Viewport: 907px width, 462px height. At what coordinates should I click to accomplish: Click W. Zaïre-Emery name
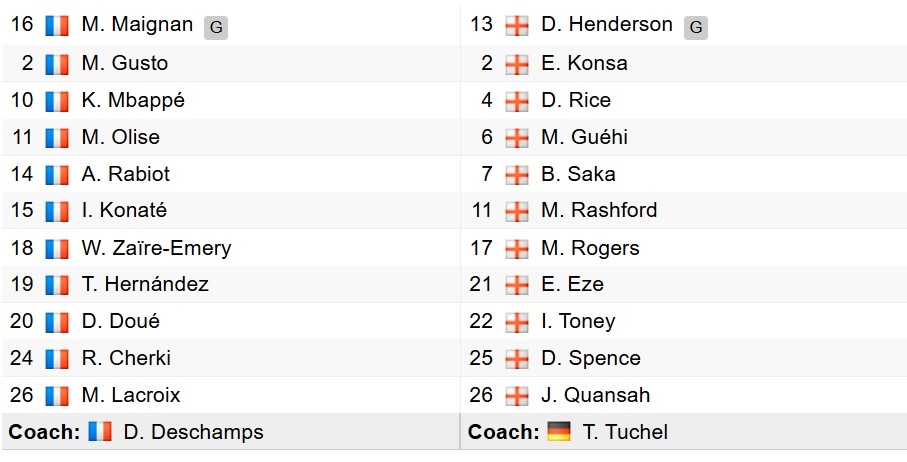[156, 248]
